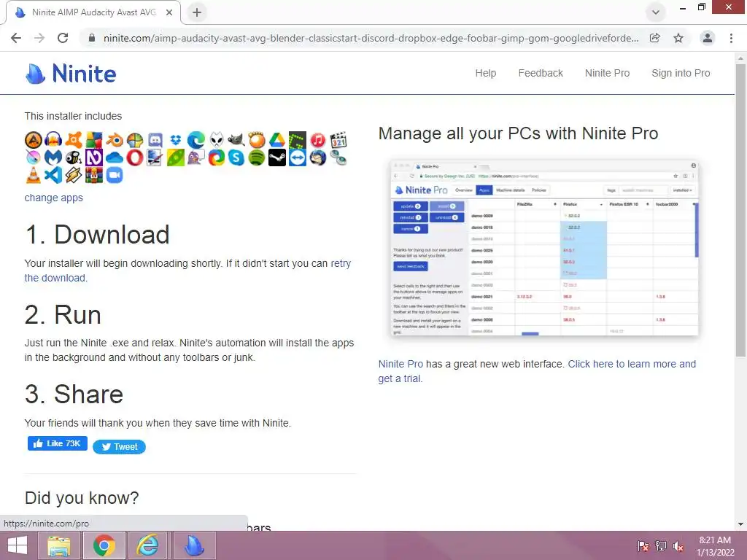Open File Explorer from the taskbar
This screenshot has height=560, width=747.
(59, 545)
